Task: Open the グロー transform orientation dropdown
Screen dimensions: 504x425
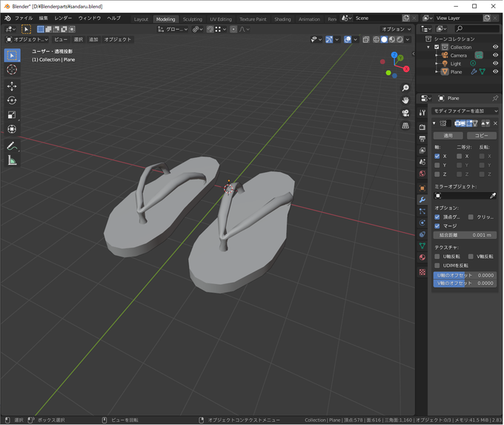Action: click(173, 29)
